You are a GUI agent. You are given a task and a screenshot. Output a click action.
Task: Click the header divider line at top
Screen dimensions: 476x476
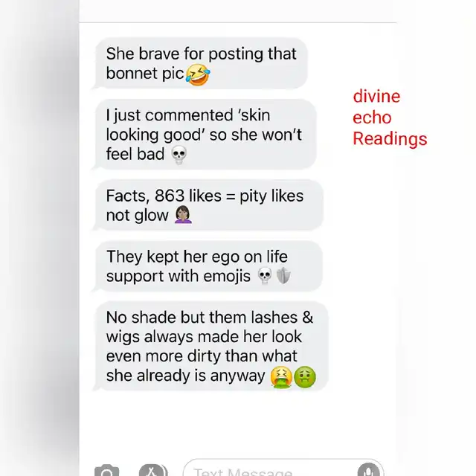(238, 22)
